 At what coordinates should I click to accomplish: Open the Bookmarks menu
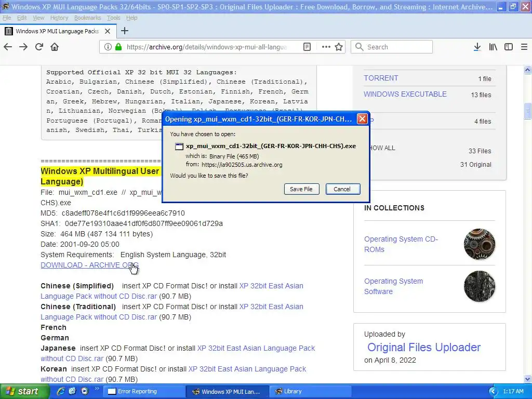click(x=87, y=18)
